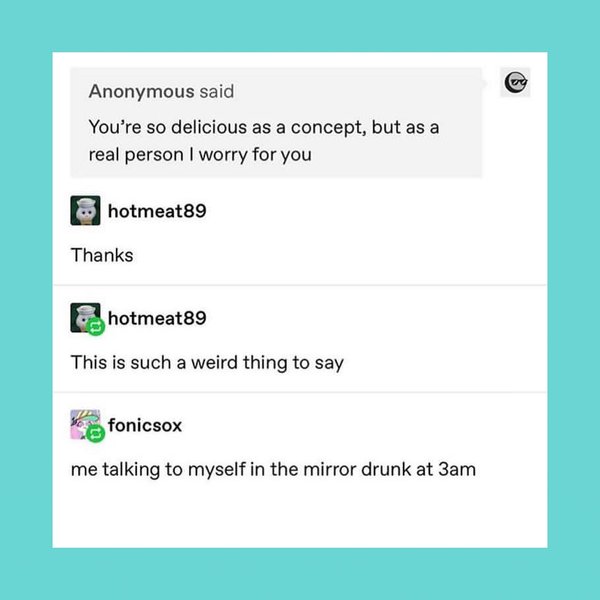
Task: Click hotmeat89's avatar on the weird thing comment
Action: pos(83,316)
